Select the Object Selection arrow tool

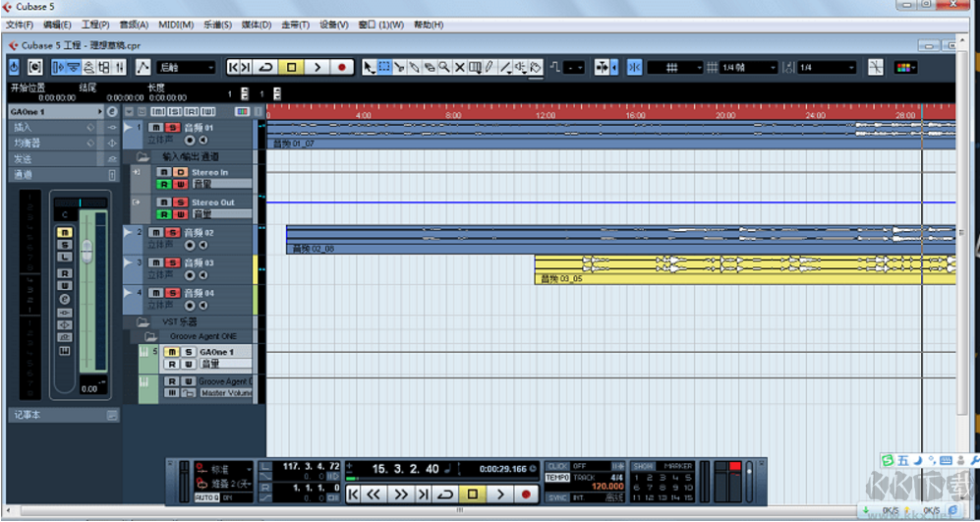coord(369,67)
